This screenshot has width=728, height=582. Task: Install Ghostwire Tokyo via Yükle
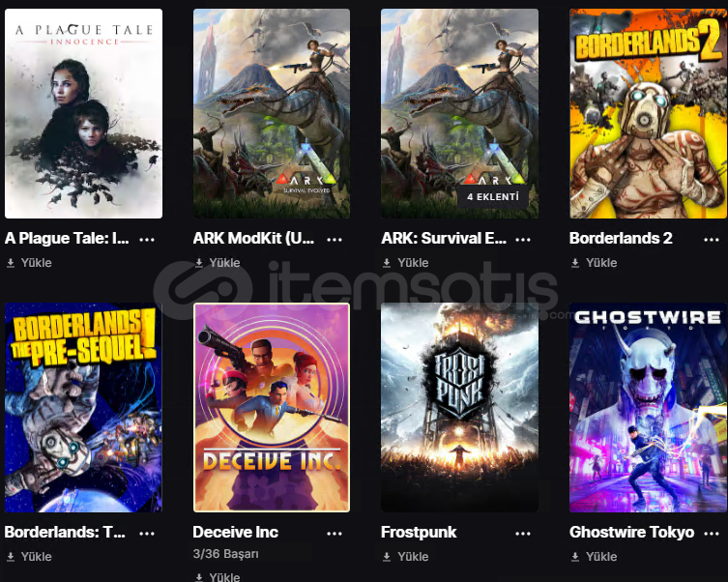click(595, 557)
